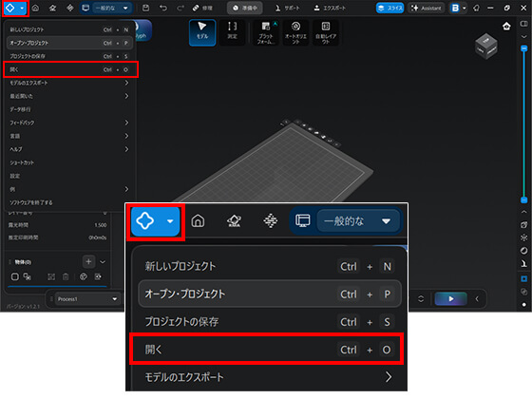Move the top handle of the vertical layer slider
Screen dimensions: 532x399
pyautogui.click(x=523, y=48)
